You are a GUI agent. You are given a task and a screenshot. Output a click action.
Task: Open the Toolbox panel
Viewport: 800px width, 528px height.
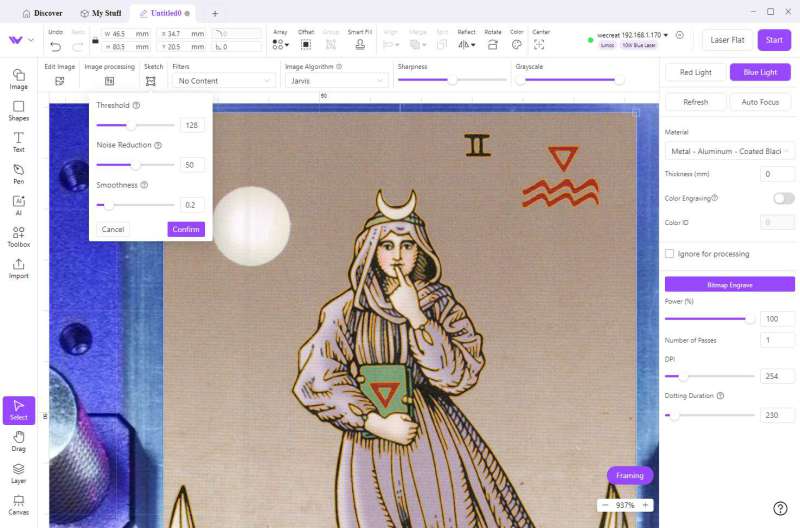point(18,237)
